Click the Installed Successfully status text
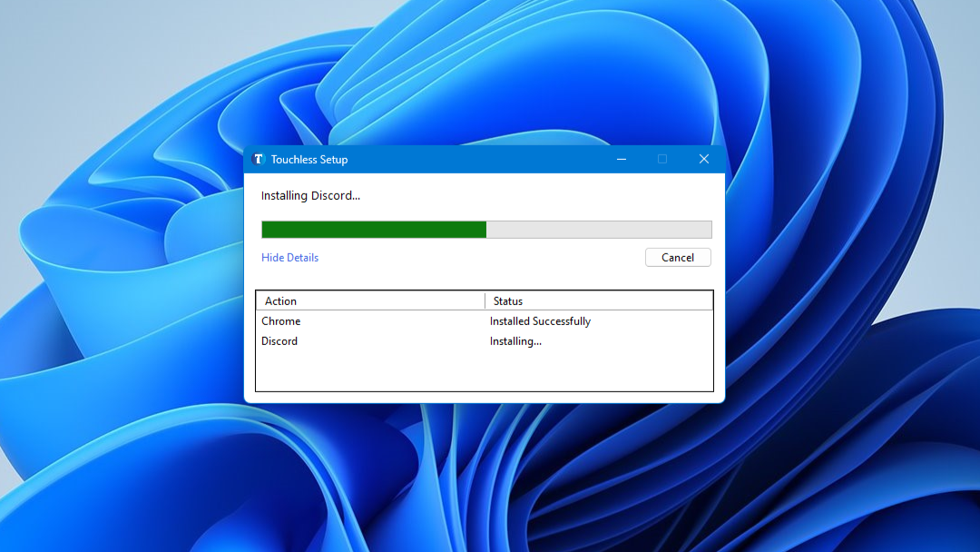Image resolution: width=980 pixels, height=552 pixels. tap(540, 321)
